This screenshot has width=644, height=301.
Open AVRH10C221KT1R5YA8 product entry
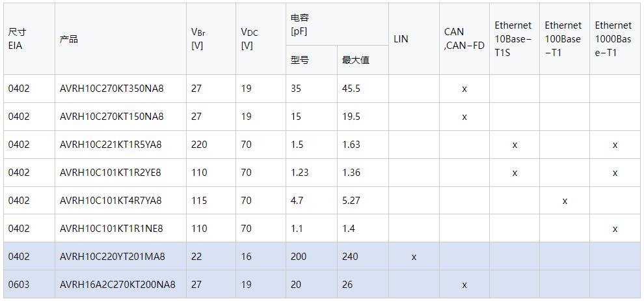click(x=111, y=145)
